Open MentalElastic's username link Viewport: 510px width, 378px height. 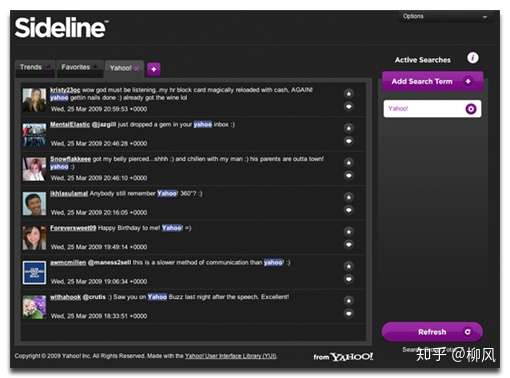click(70, 125)
